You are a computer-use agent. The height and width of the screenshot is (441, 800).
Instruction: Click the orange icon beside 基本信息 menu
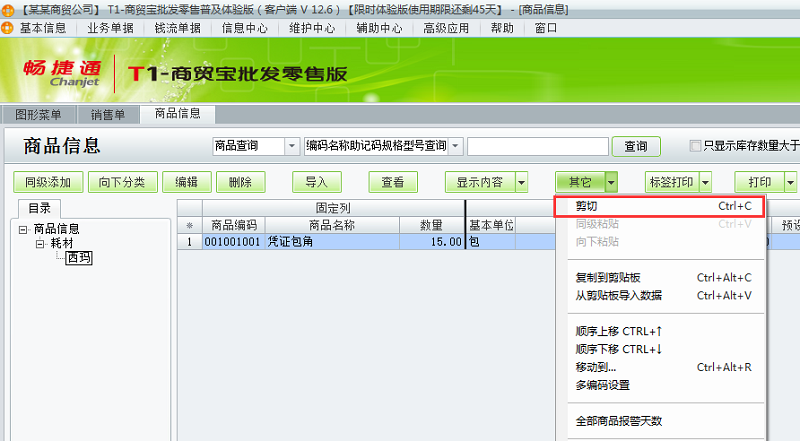click(x=7, y=28)
